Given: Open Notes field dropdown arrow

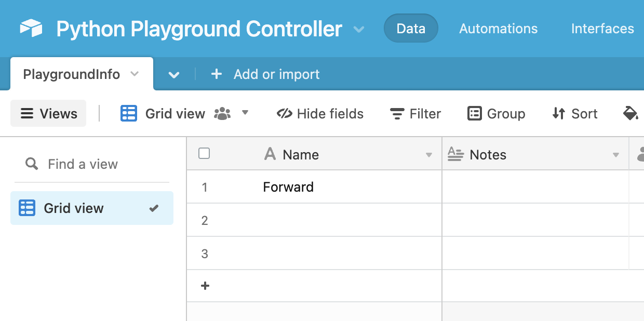Looking at the screenshot, I should coord(616,155).
